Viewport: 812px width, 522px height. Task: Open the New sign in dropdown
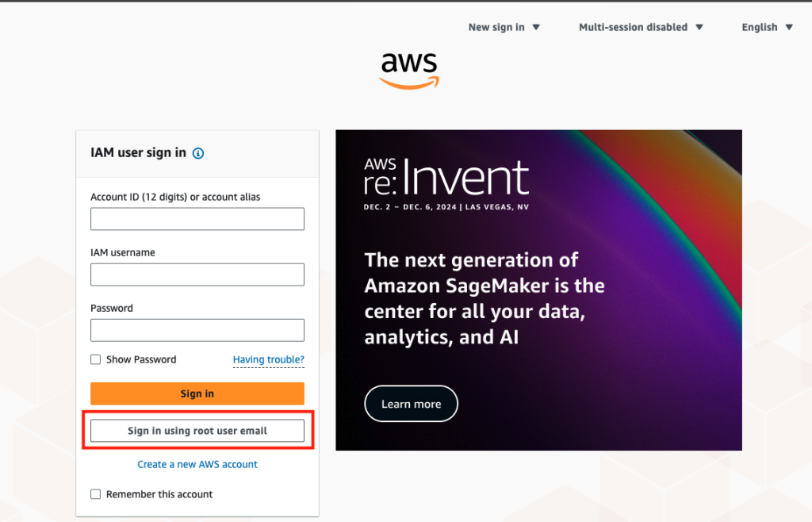coord(504,28)
